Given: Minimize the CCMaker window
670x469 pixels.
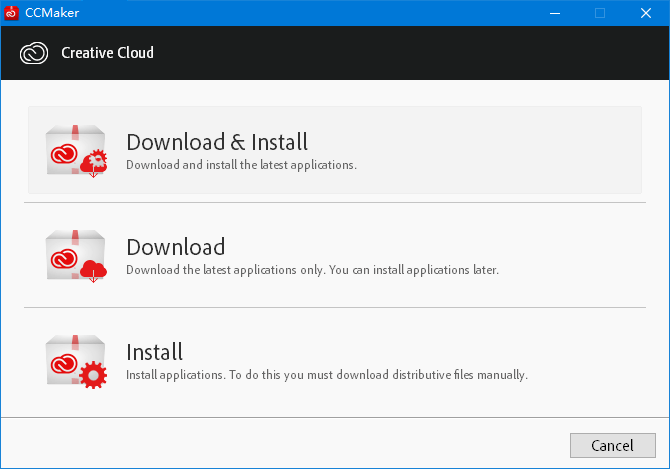Looking at the screenshot, I should (555, 13).
